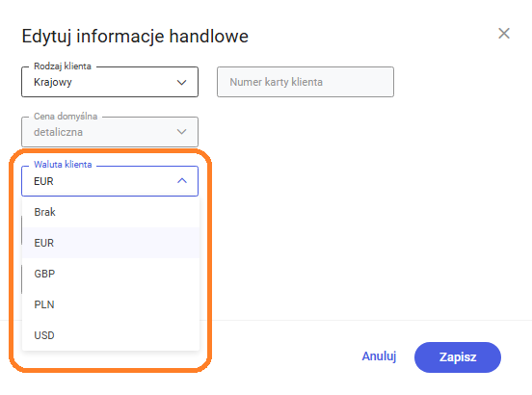Select Brak from the currency list
532x395 pixels.
[x=111, y=212]
